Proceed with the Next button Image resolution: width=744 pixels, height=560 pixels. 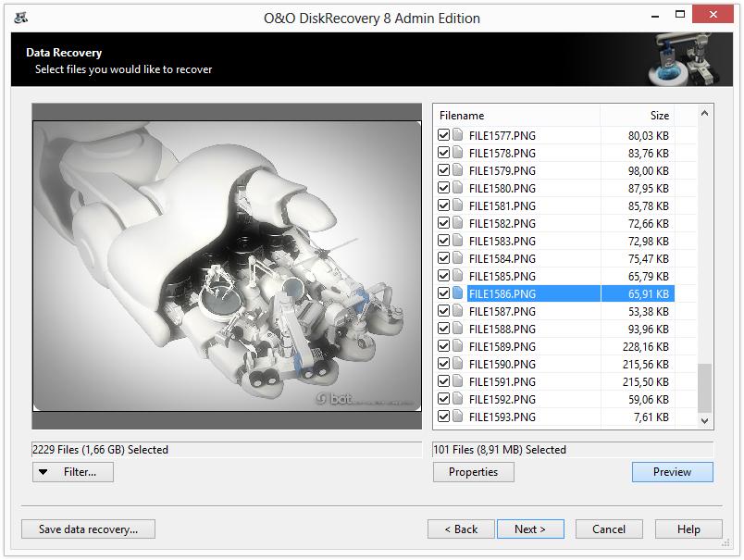530,529
